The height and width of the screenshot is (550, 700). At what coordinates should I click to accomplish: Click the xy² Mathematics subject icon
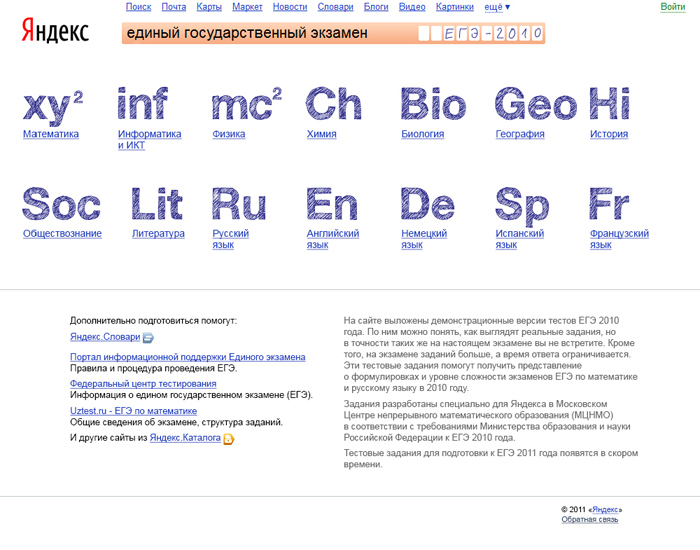point(53,107)
